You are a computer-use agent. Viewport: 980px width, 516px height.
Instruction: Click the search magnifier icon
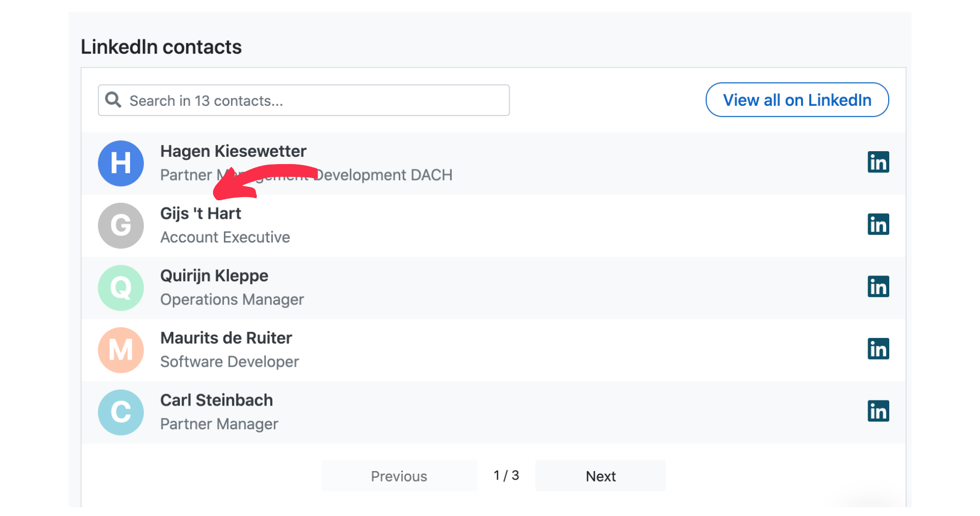click(x=113, y=100)
